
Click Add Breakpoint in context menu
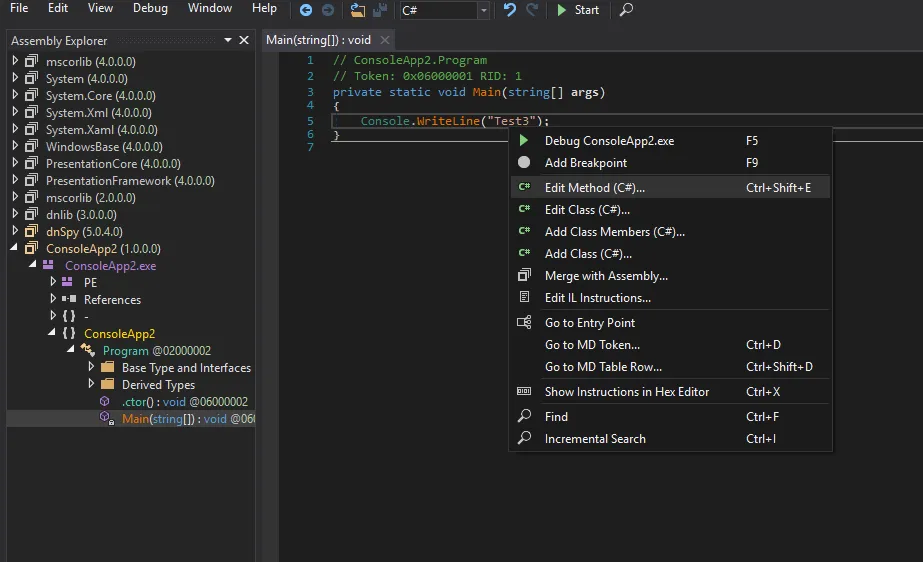point(586,163)
